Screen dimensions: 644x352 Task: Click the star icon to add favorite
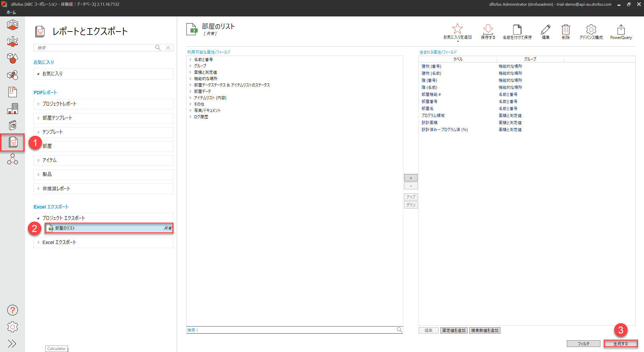pyautogui.click(x=457, y=29)
